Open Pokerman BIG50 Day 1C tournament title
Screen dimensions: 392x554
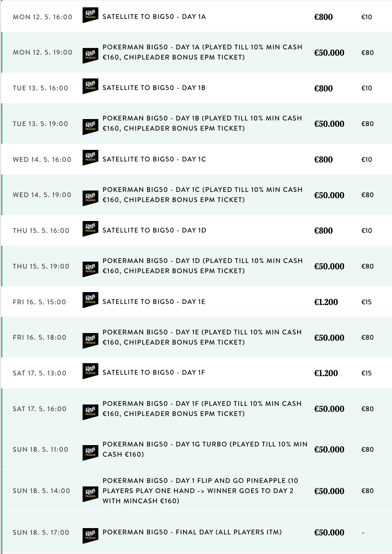pos(202,195)
